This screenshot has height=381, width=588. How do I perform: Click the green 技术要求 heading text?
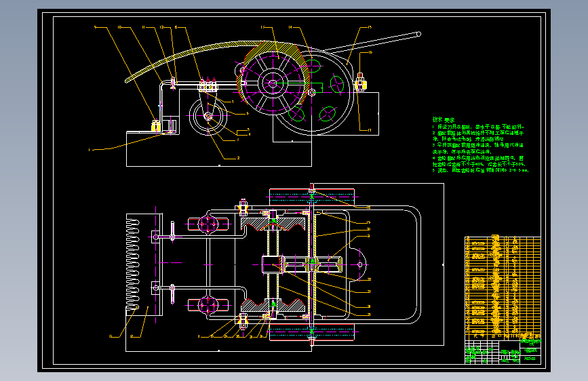444,119
